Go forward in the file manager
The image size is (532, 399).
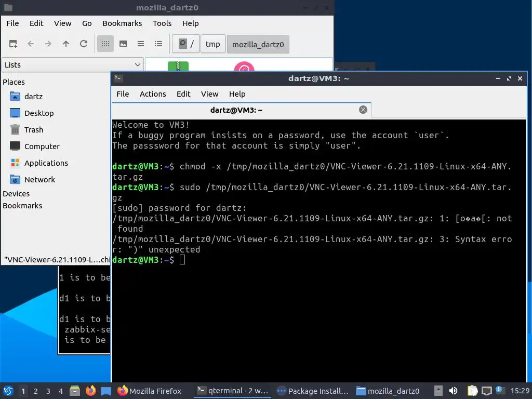point(48,44)
